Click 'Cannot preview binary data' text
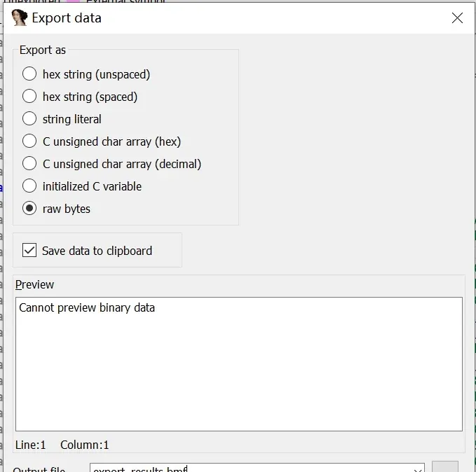 87,307
